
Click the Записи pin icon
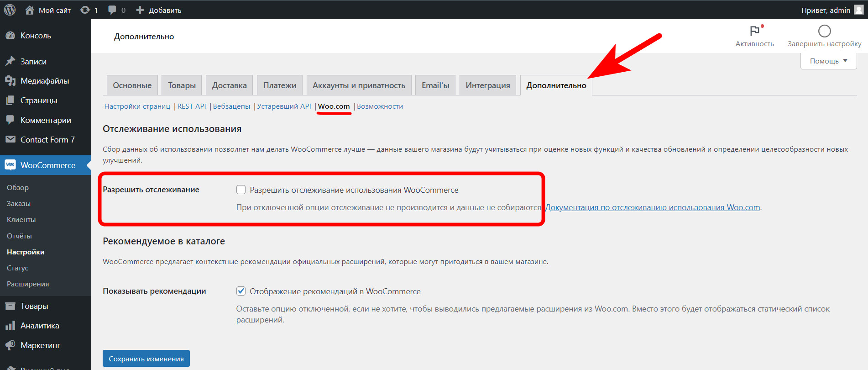10,61
